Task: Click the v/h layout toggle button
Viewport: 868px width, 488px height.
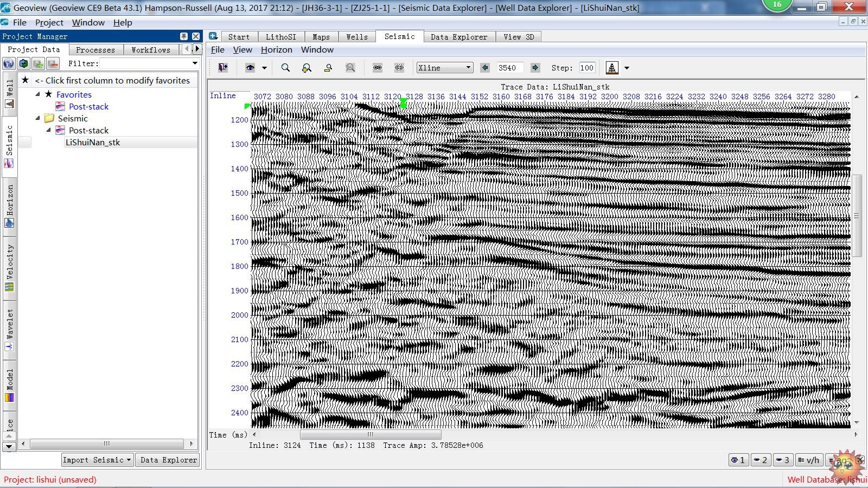Action: (809, 460)
